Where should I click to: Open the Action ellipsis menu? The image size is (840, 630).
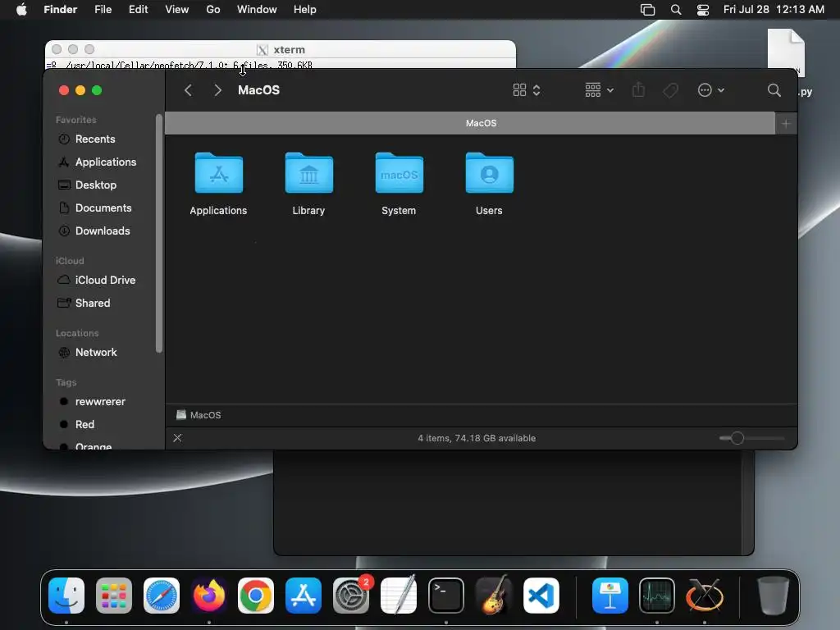(x=711, y=90)
